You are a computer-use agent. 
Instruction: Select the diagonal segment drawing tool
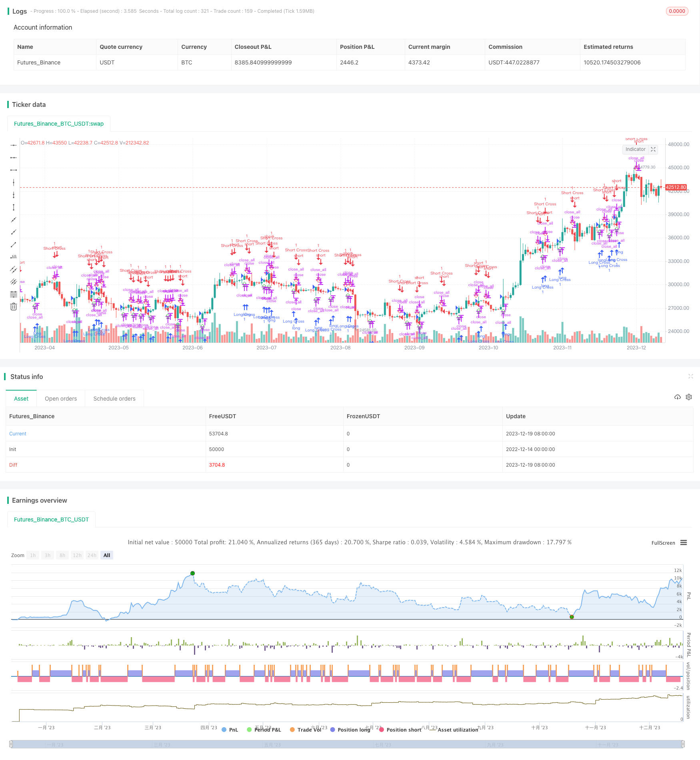(x=14, y=245)
